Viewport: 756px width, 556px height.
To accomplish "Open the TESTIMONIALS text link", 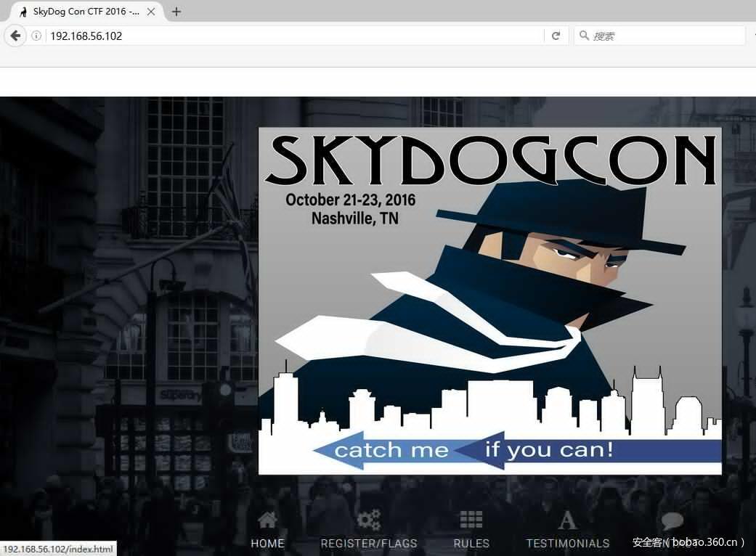I will pos(567,543).
